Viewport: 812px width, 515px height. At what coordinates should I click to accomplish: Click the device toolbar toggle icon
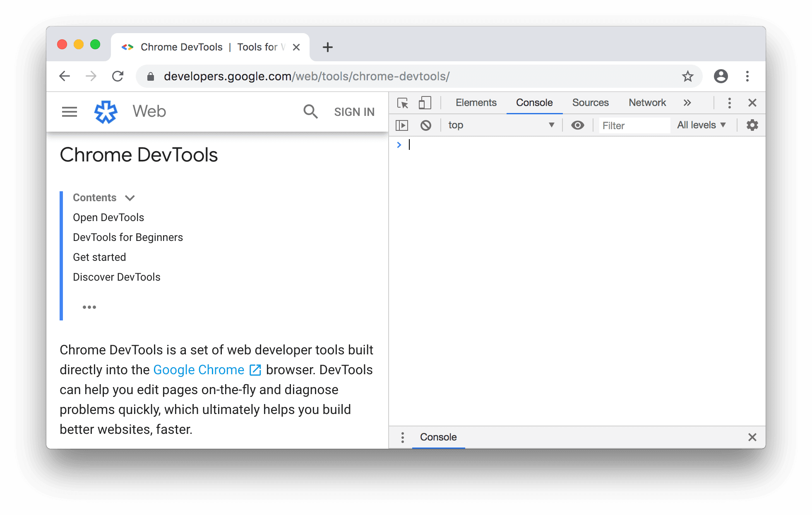click(x=425, y=102)
